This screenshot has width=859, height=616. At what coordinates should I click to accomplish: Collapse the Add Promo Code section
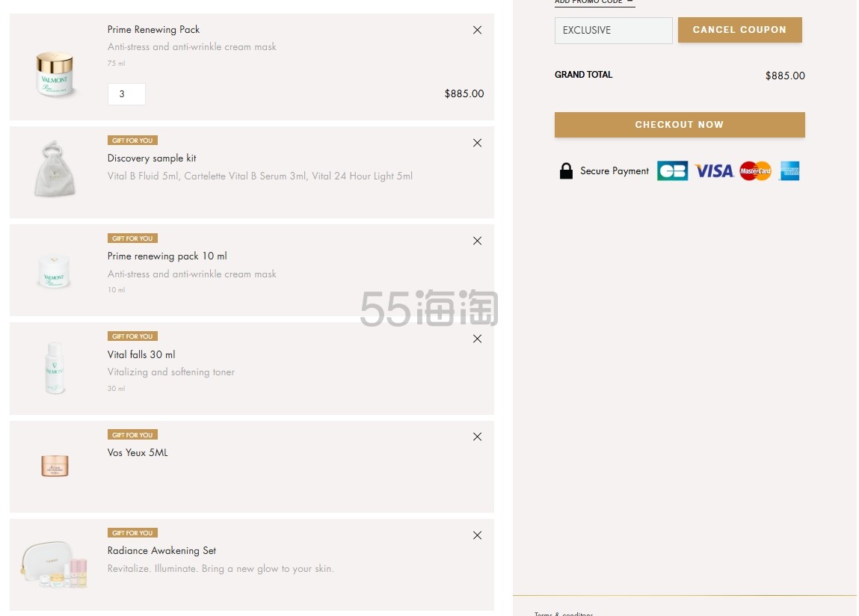[594, 2]
